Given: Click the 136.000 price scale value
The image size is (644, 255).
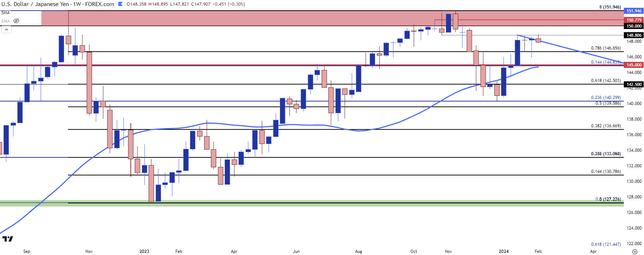Looking at the screenshot, I should coord(634,135).
